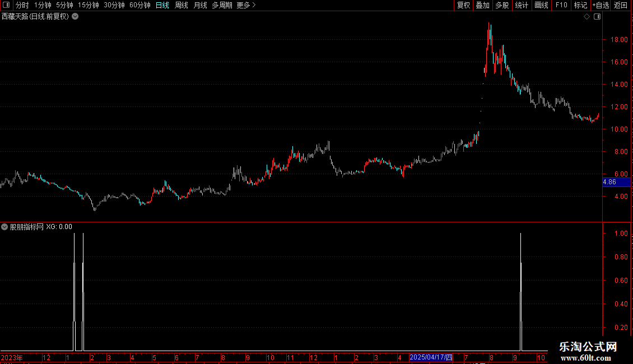Click the 股朋指标网 indicator name
633x364 pixels.
click(x=27, y=227)
